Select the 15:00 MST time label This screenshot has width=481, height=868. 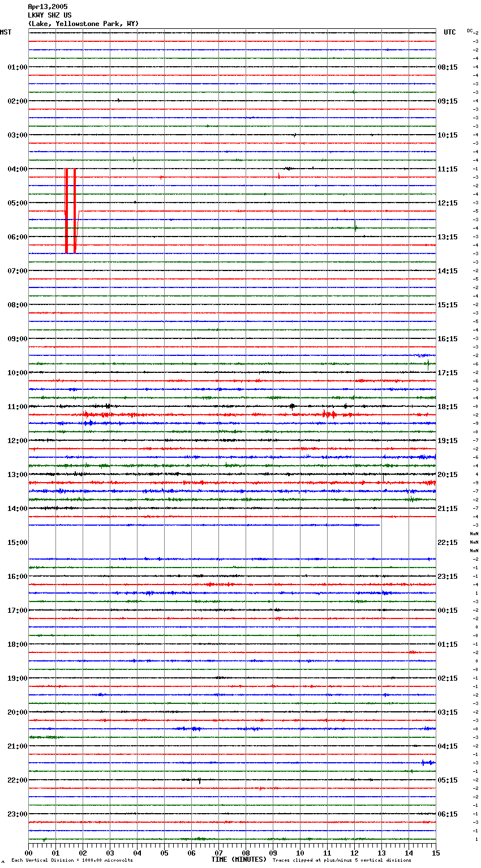[18, 543]
